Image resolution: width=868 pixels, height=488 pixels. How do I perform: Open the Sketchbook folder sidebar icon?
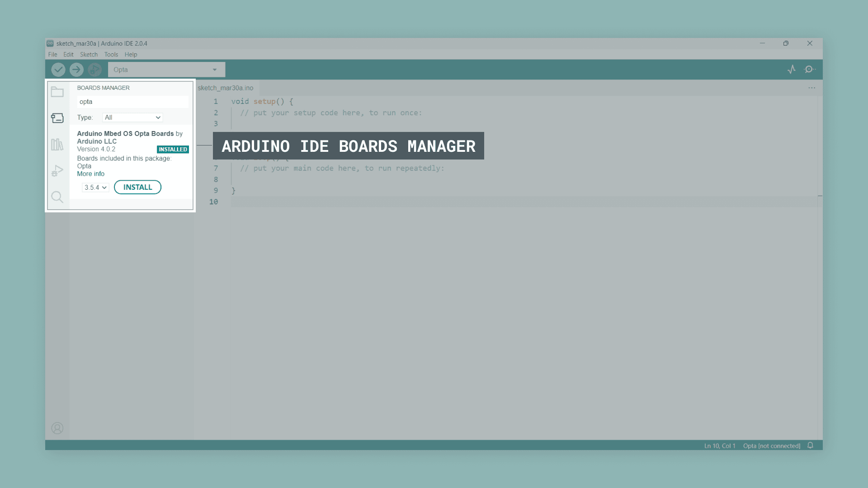tap(57, 92)
